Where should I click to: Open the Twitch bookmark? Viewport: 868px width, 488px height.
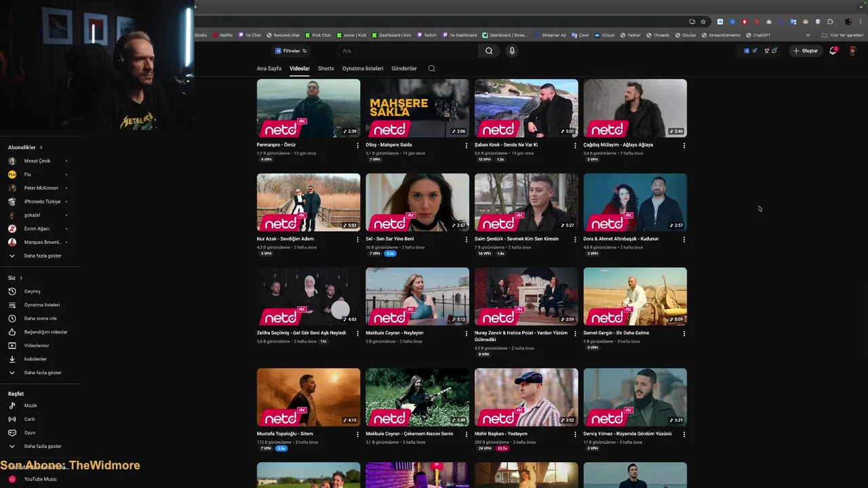click(x=427, y=35)
